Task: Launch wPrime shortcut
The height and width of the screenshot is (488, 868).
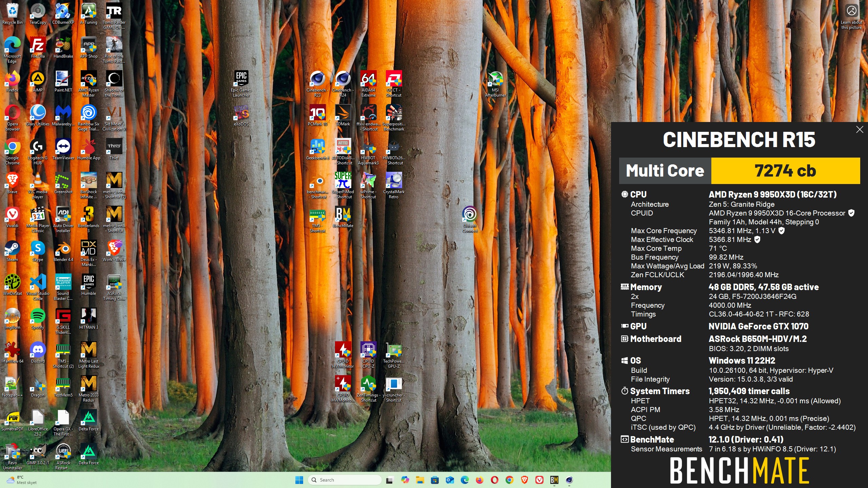Action: pyautogui.click(x=368, y=185)
